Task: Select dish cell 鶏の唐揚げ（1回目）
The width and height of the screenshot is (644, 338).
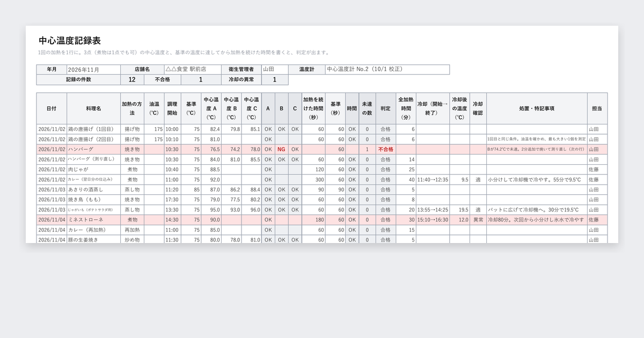Action: click(x=93, y=129)
